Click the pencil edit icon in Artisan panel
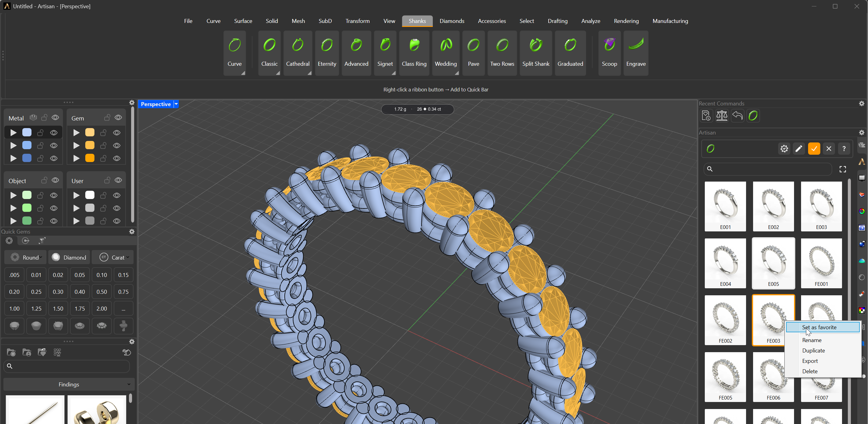The width and height of the screenshot is (868, 424). click(x=799, y=149)
